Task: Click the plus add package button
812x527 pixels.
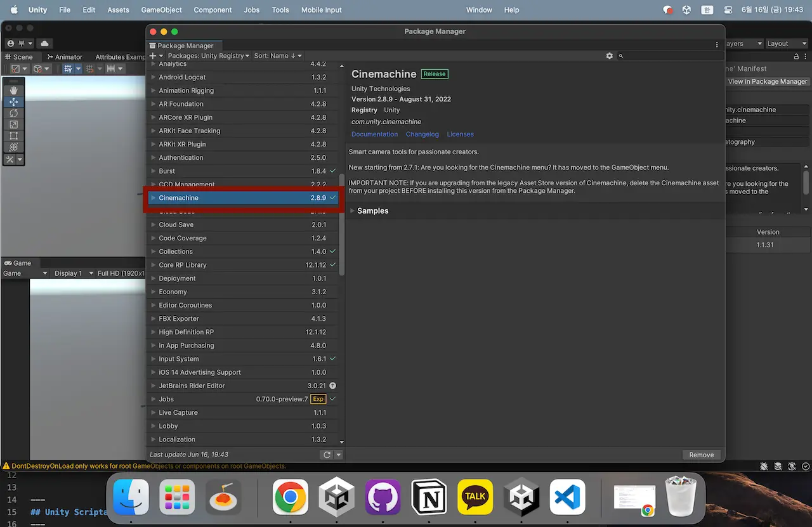Action: pos(156,56)
